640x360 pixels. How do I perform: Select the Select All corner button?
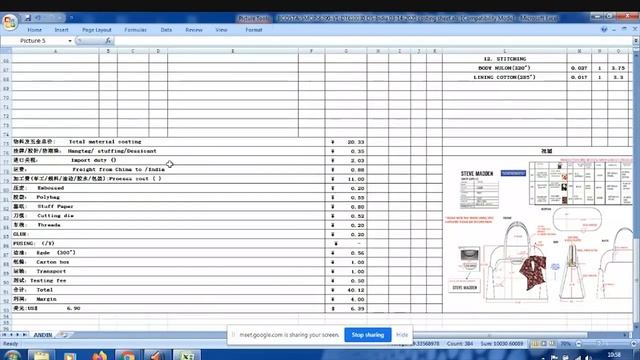pyautogui.click(x=6, y=51)
